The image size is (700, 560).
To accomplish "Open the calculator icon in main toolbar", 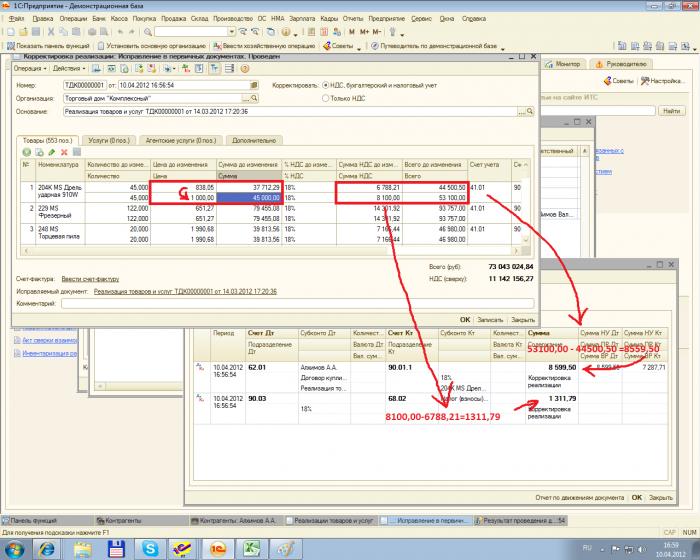I will tap(312, 32).
